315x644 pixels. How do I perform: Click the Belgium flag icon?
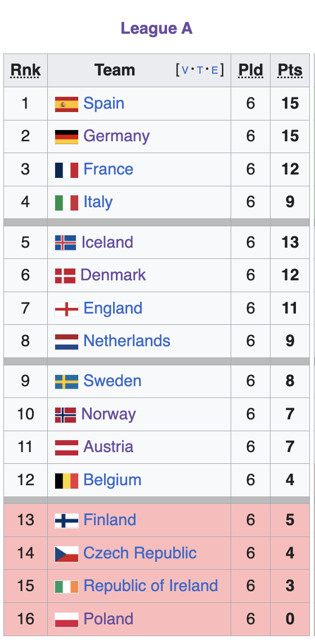[66, 481]
